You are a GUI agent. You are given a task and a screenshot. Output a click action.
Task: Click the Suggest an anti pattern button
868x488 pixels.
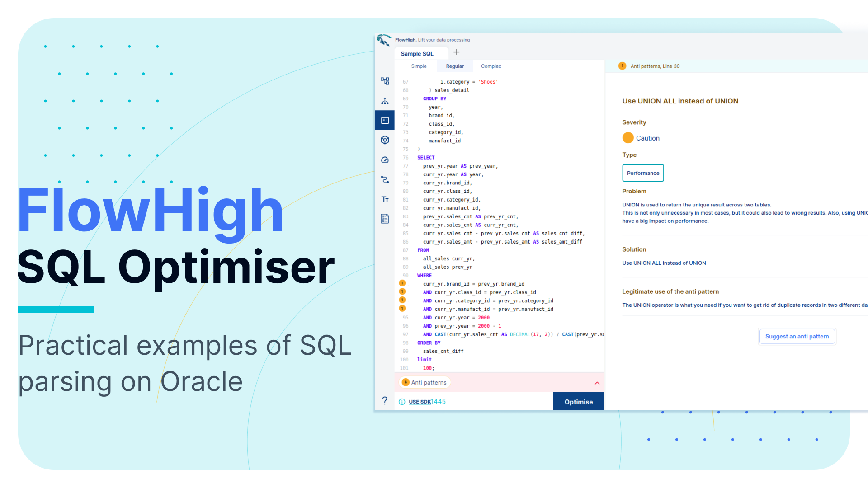[797, 337]
